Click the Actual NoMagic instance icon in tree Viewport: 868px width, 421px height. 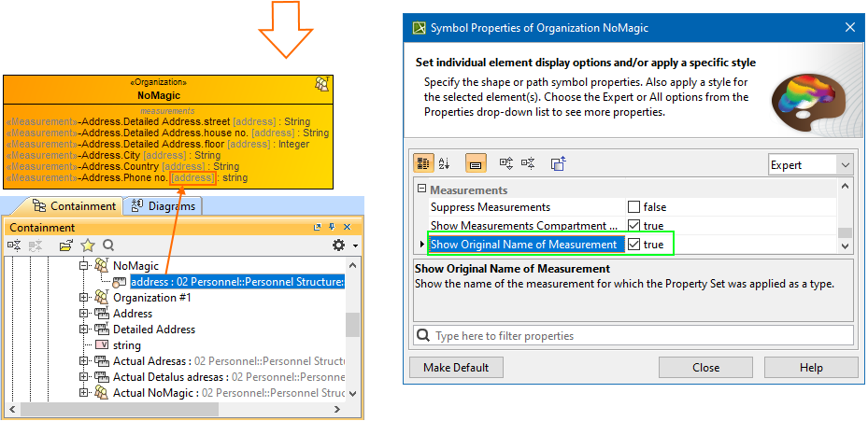click(101, 393)
